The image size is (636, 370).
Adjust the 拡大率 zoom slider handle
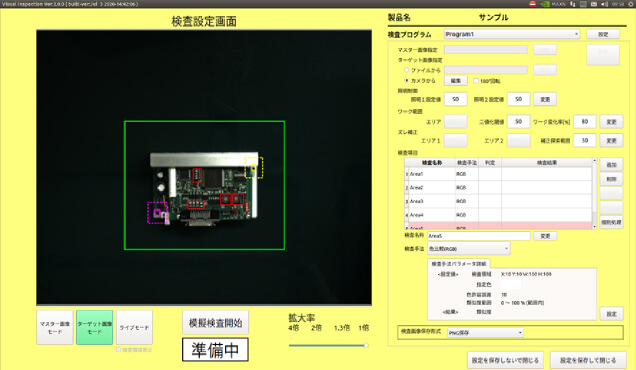[366, 346]
